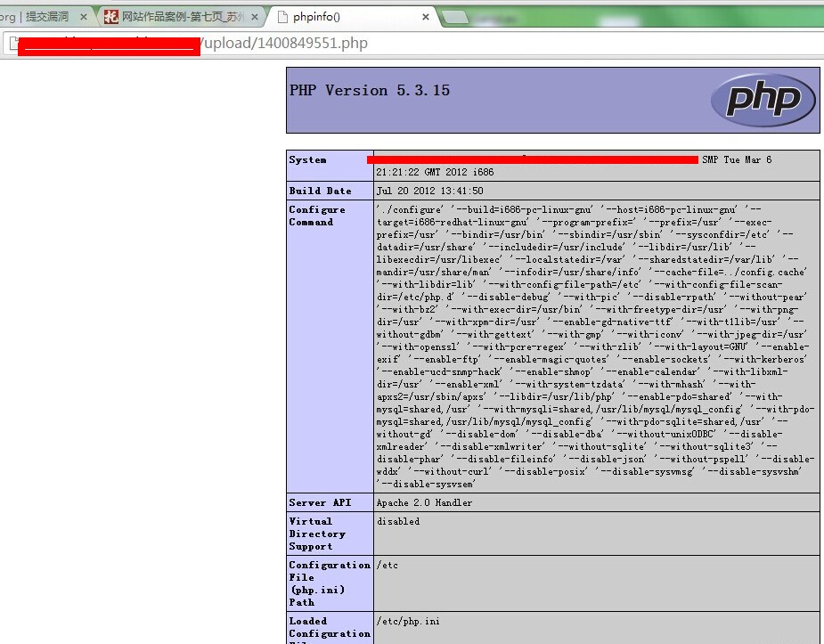
Task: Click the Configure Command row label
Action: 317,216
